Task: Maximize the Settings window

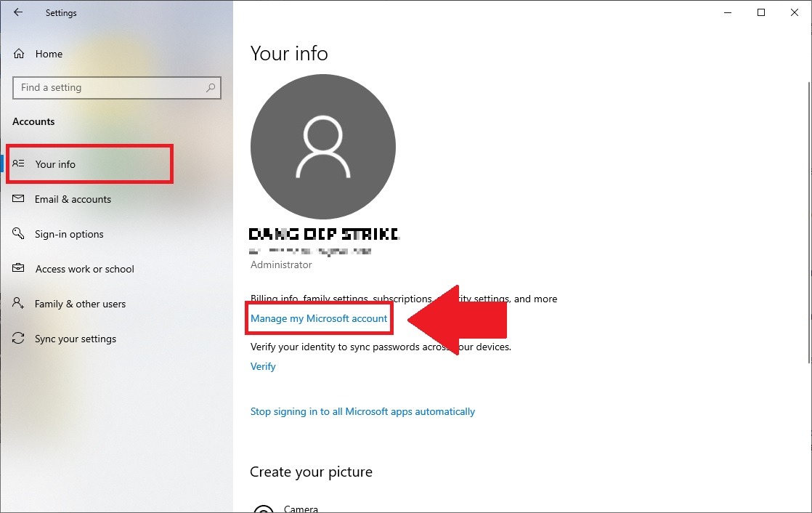Action: coord(761,12)
